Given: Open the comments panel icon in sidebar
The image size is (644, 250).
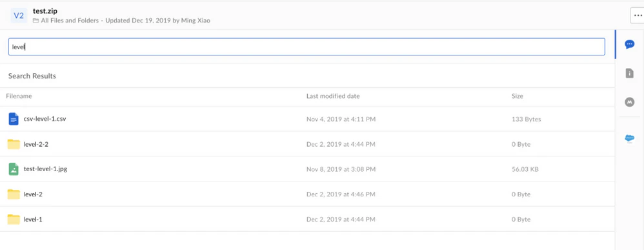Looking at the screenshot, I should pyautogui.click(x=629, y=45).
